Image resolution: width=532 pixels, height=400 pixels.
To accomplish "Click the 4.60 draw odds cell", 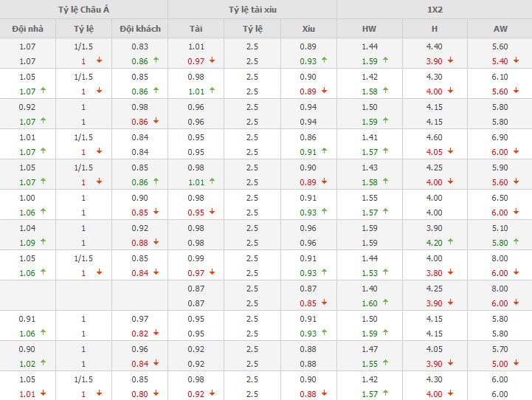I will click(435, 137).
